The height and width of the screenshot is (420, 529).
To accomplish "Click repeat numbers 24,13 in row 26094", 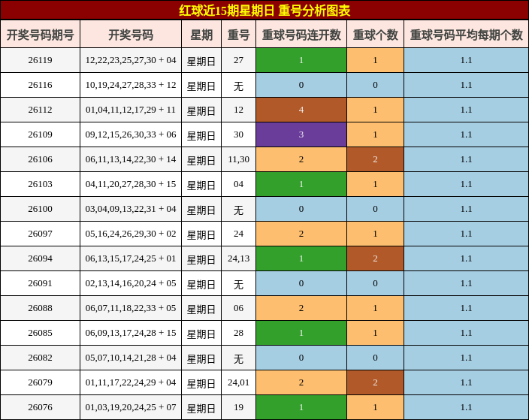I will coord(238,258).
